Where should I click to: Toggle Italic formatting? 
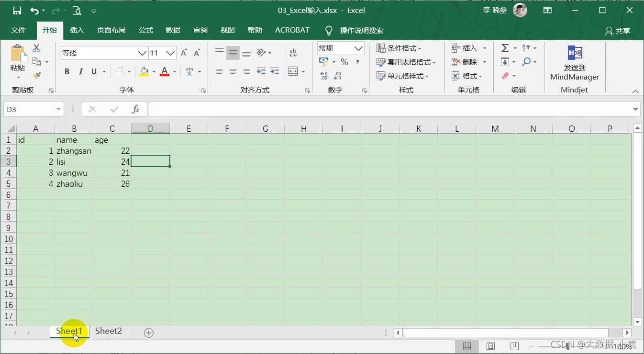pyautogui.click(x=81, y=71)
